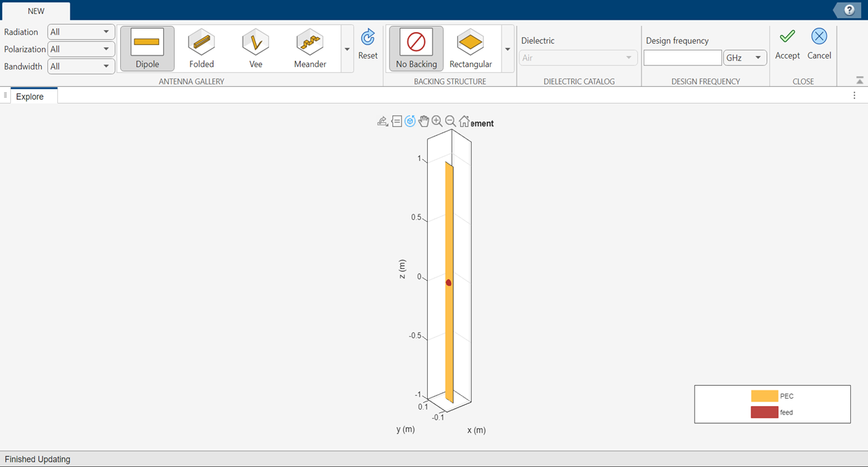868x467 pixels.
Task: Accept the current antenna design
Action: tap(787, 44)
